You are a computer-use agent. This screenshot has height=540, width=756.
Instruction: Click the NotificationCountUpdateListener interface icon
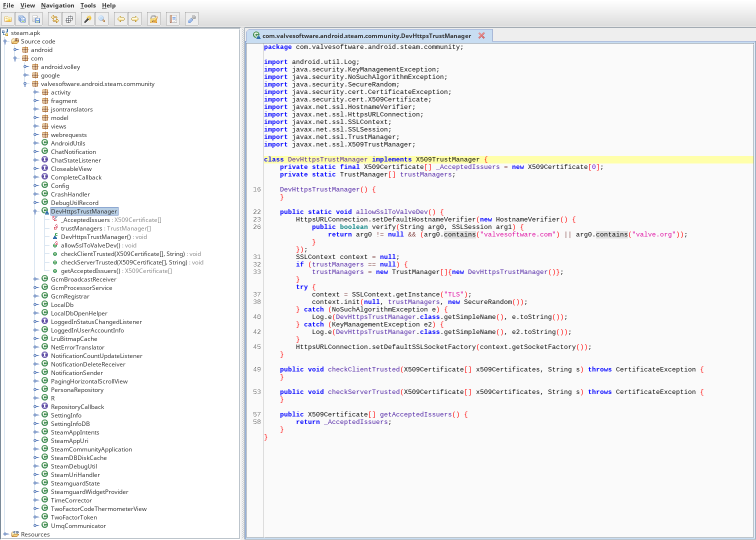[45, 356]
